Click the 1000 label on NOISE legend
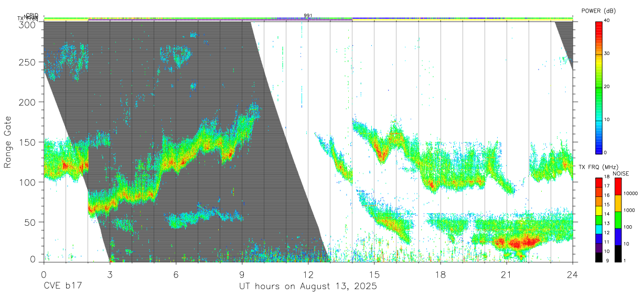Screen dimensions: 644x297 [x=629, y=210]
